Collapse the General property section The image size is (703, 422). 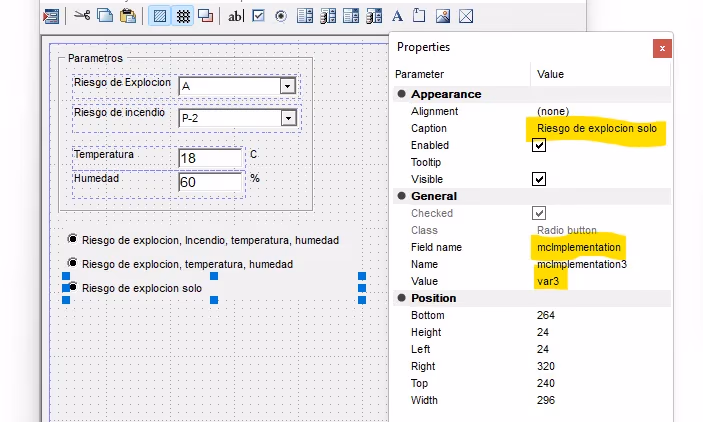coord(401,196)
